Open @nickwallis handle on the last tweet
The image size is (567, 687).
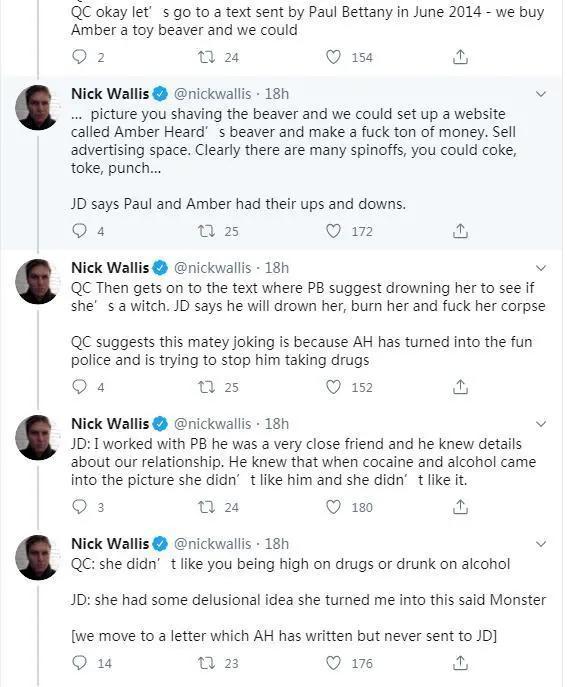click(x=213, y=544)
